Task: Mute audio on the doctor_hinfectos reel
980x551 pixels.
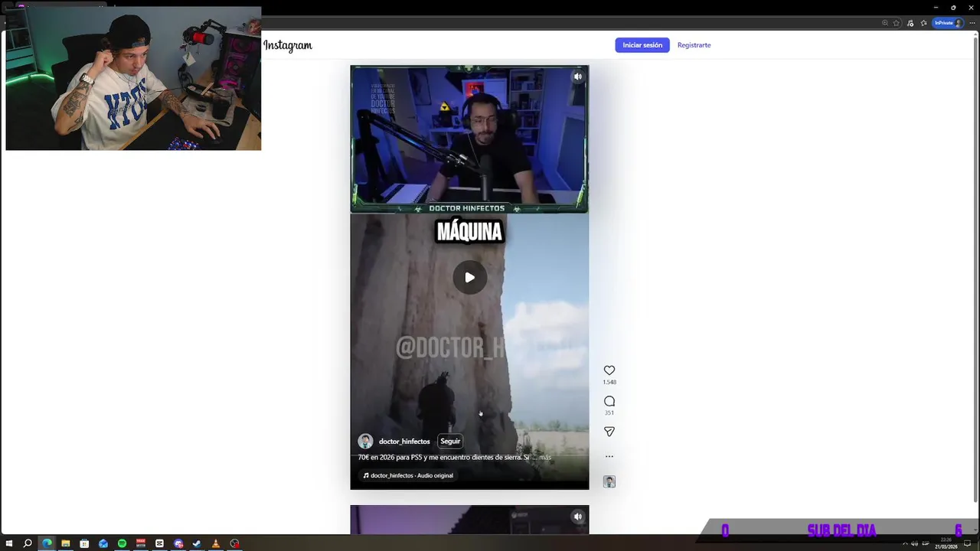Action: [578, 77]
